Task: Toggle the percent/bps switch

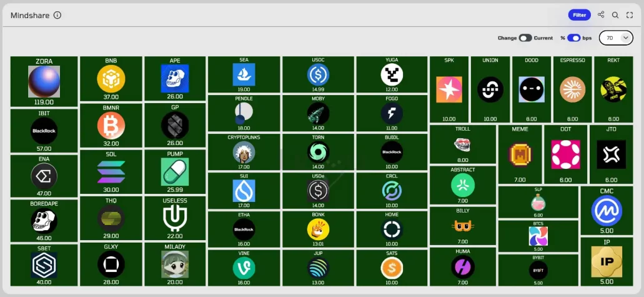Action: tap(573, 38)
